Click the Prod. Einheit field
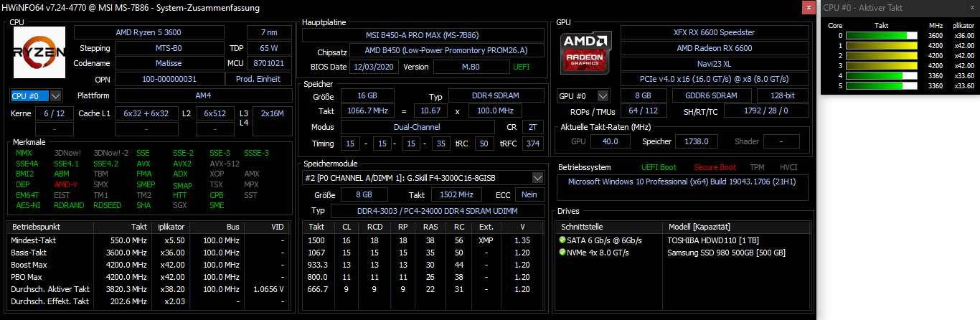Viewport: 980px width, 320px height. [x=259, y=79]
